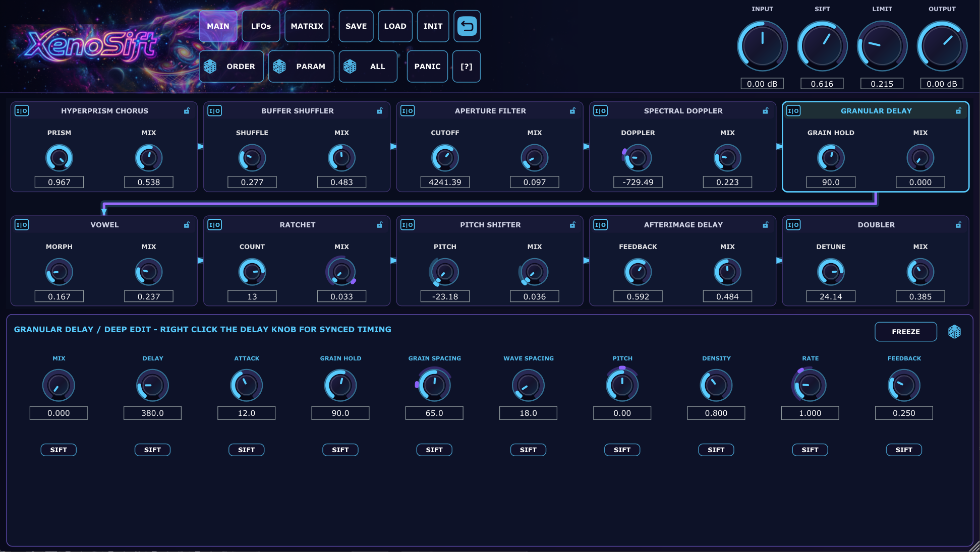Image resolution: width=980 pixels, height=552 pixels.
Task: Click SIFT button under FEEDBACK knob
Action: click(904, 450)
